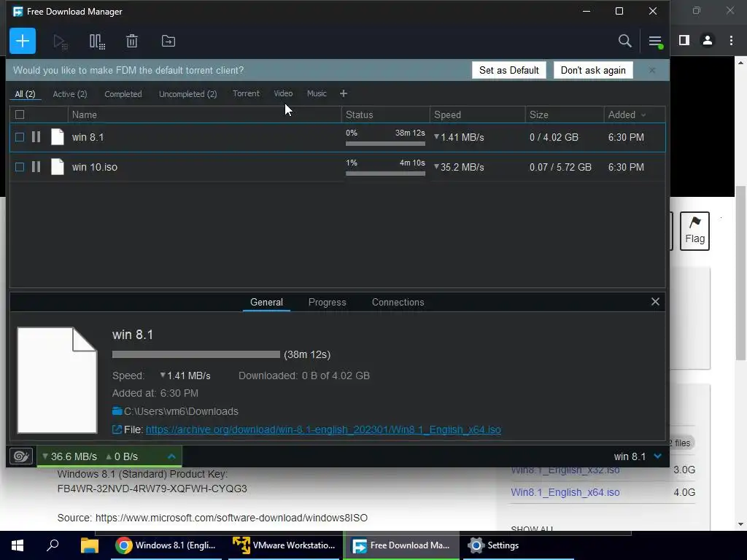Sort by the Added column dropdown arrow
Viewport: 747px width, 560px height.
pos(643,115)
